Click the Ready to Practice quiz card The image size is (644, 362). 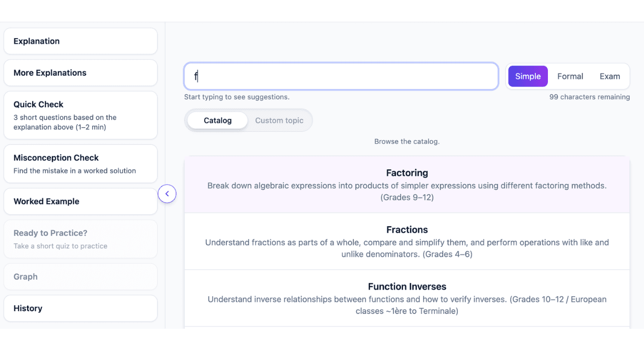80,239
